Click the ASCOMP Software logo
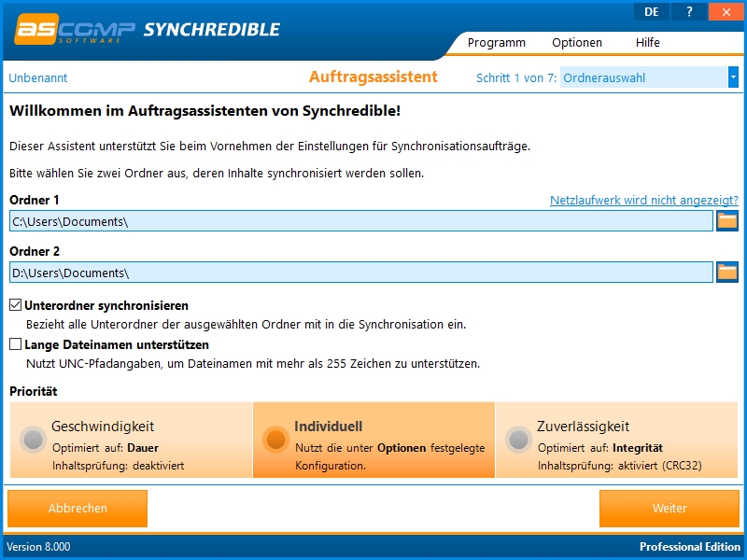 click(75, 30)
